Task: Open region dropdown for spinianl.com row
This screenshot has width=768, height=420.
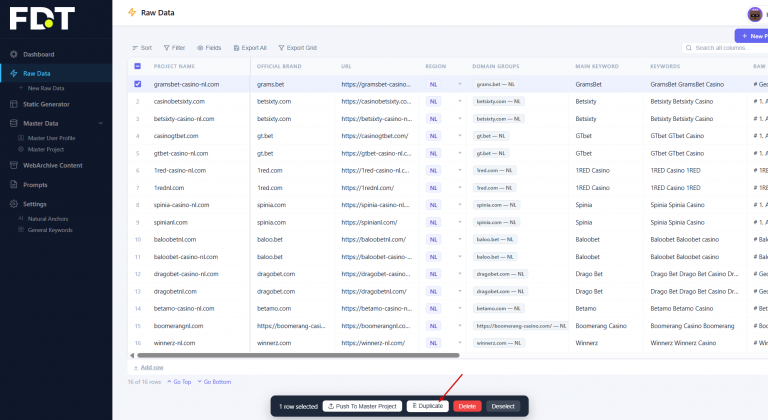Action: coord(459,222)
